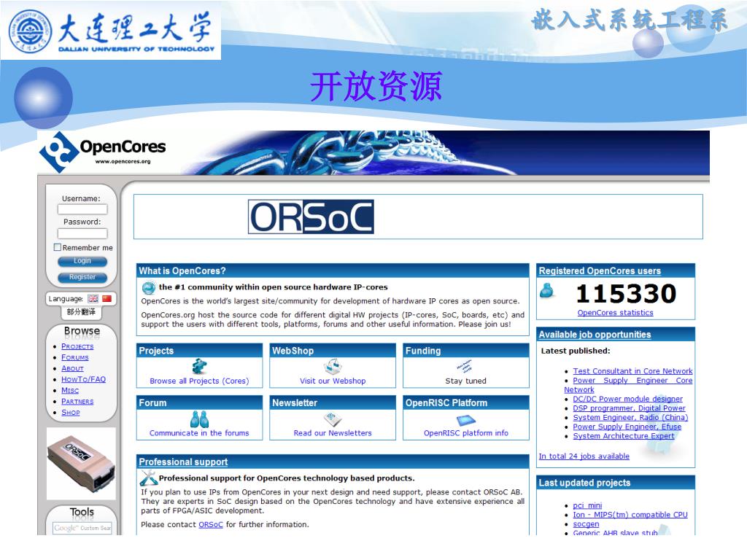Screen dimensions: 747x560
Task: Click the Dalian University of Technology emblem
Action: pyautogui.click(x=29, y=31)
